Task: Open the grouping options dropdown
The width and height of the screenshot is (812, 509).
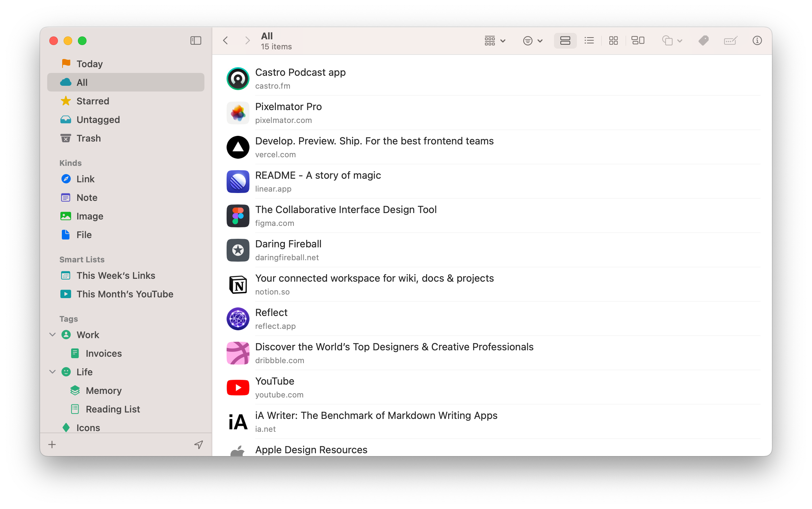Action: click(x=495, y=41)
